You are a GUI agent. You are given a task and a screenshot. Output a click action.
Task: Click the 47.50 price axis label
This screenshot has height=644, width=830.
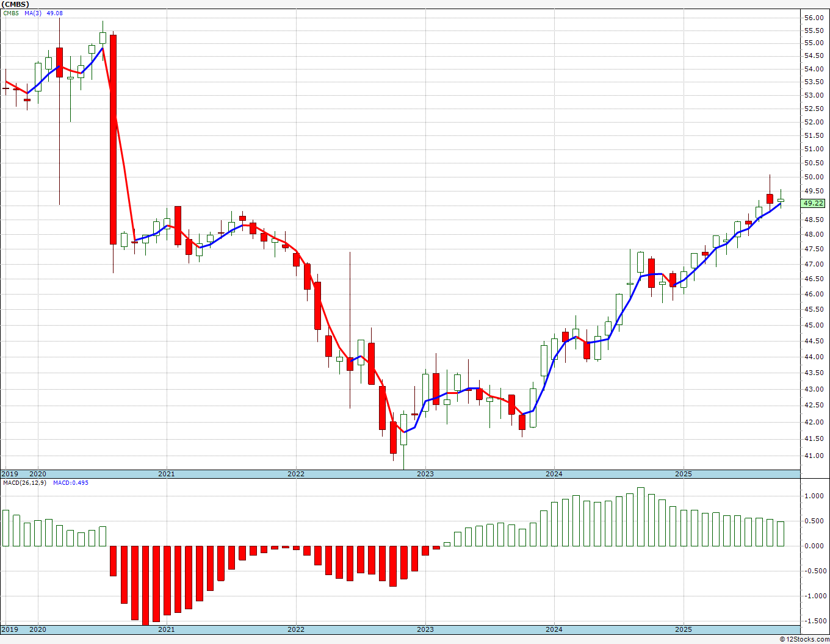pos(814,249)
